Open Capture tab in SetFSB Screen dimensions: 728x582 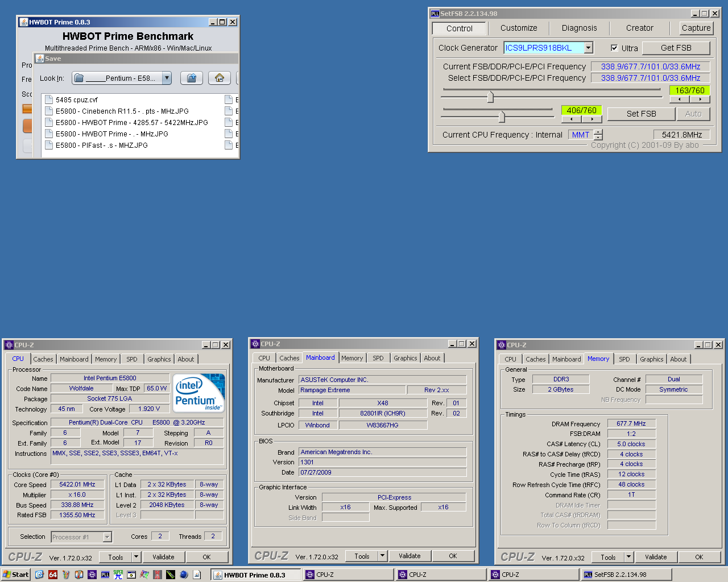coord(696,28)
